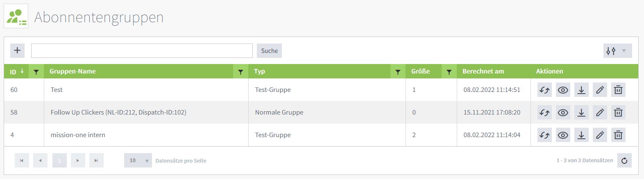Download the Follow Up Clickers group
The width and height of the screenshot is (644, 179).
(x=581, y=112)
